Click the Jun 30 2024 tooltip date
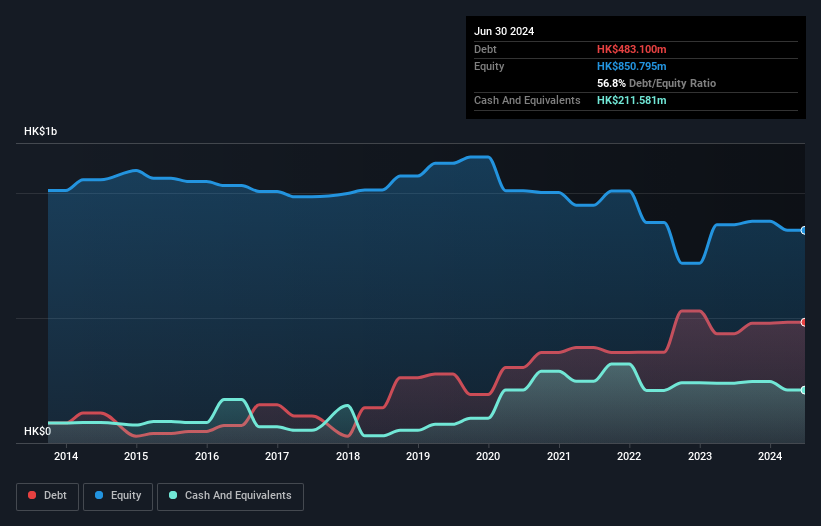This screenshot has width=821, height=526. (504, 31)
